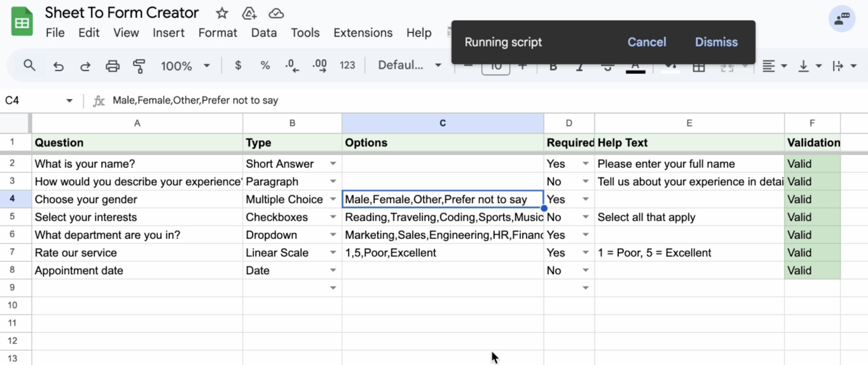The width and height of the screenshot is (868, 365).
Task: Open Google Sheets home icon
Action: [22, 22]
